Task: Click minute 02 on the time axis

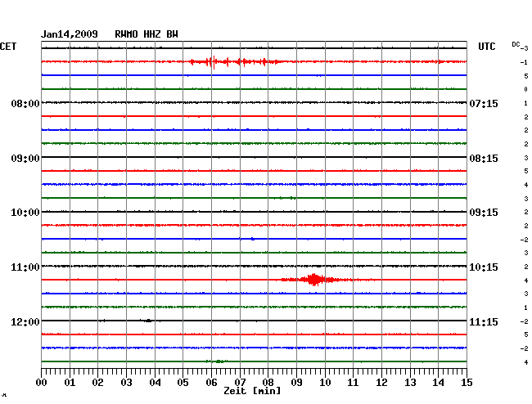Action: click(x=97, y=383)
